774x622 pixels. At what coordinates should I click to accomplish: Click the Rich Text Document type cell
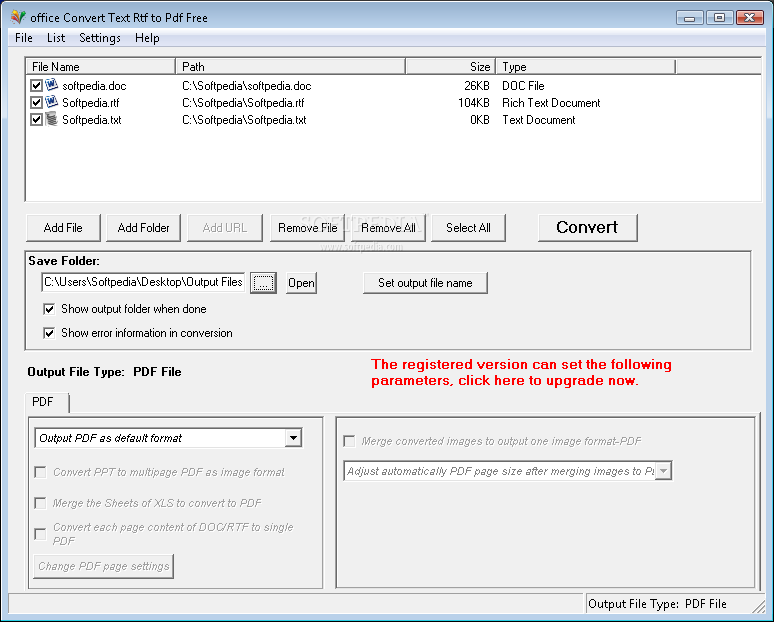pyautogui.click(x=551, y=103)
